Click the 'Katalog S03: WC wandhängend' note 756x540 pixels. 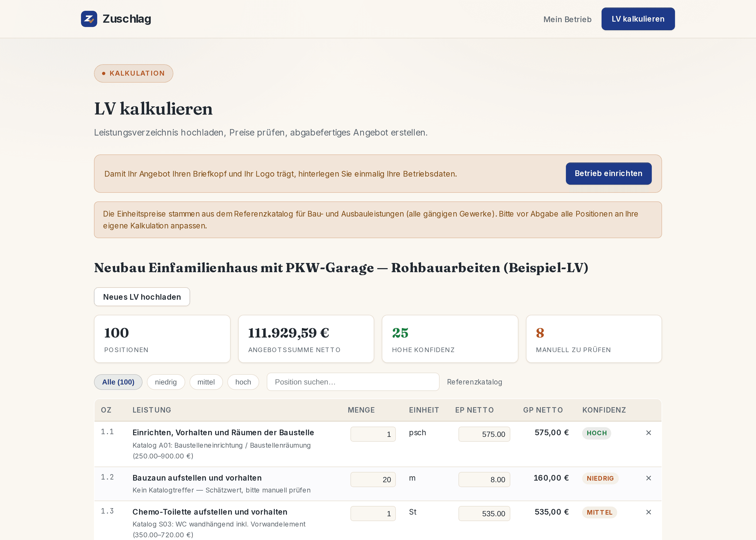219,529
